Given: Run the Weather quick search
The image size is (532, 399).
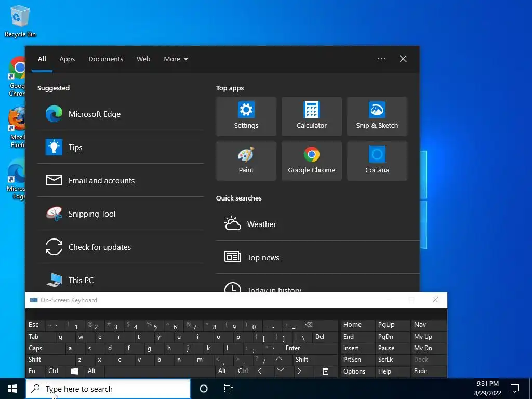Looking at the screenshot, I should (x=317, y=224).
